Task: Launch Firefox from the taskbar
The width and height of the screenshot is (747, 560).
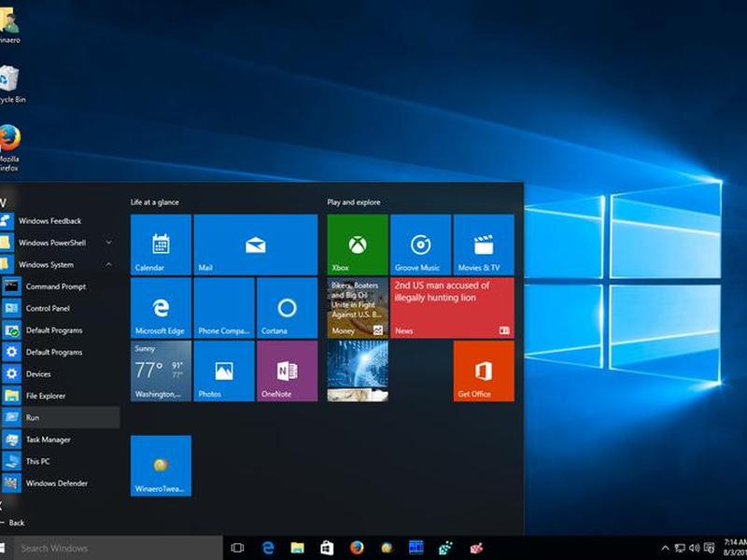Action: pyautogui.click(x=357, y=548)
